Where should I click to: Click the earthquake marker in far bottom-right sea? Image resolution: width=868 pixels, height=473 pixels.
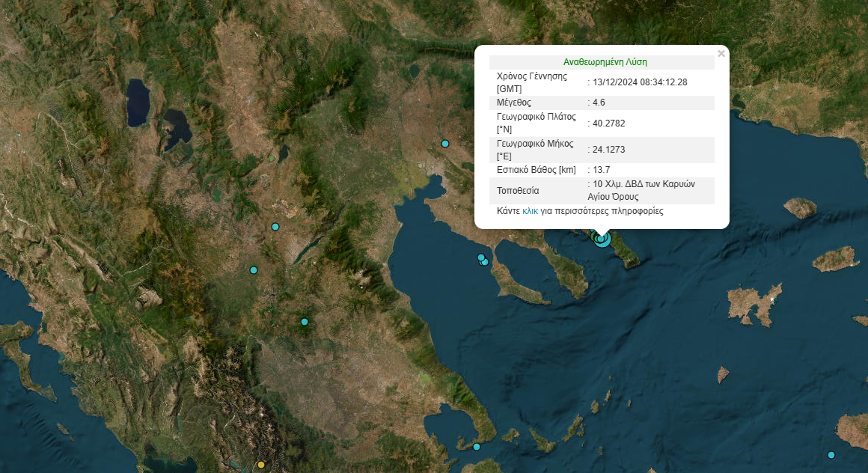831,455
